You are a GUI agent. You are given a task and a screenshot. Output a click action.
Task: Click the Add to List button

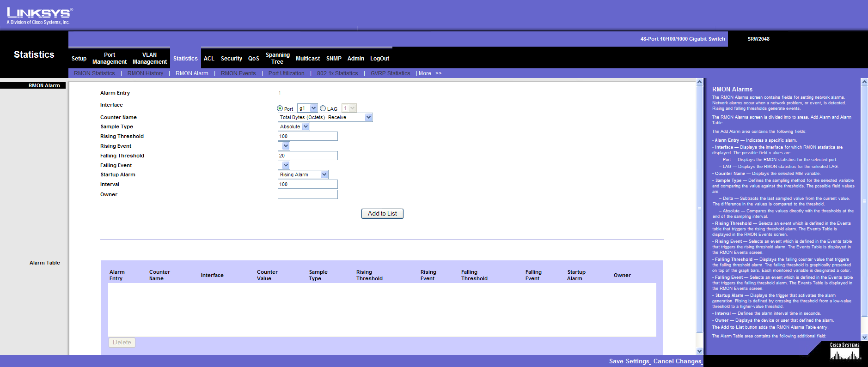pyautogui.click(x=382, y=214)
